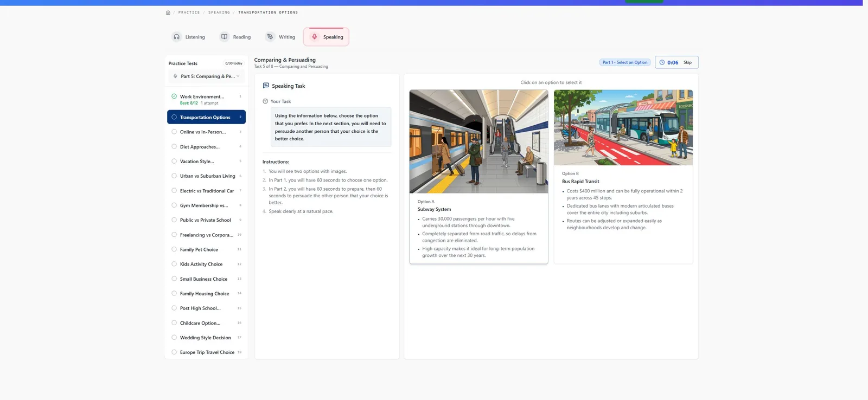Click the TRANSPORTATION OPTIONS breadcrumb text
The image size is (868, 400).
tap(268, 12)
